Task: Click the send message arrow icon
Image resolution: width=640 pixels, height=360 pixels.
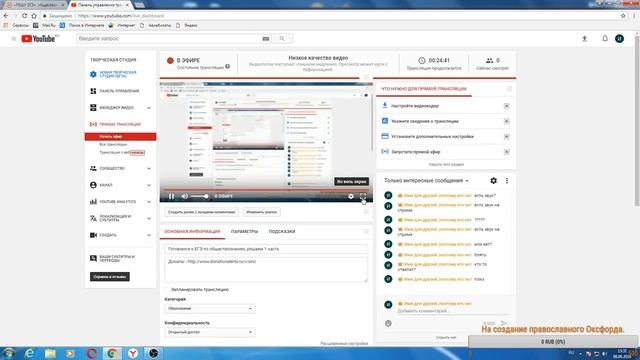Action: (504, 323)
